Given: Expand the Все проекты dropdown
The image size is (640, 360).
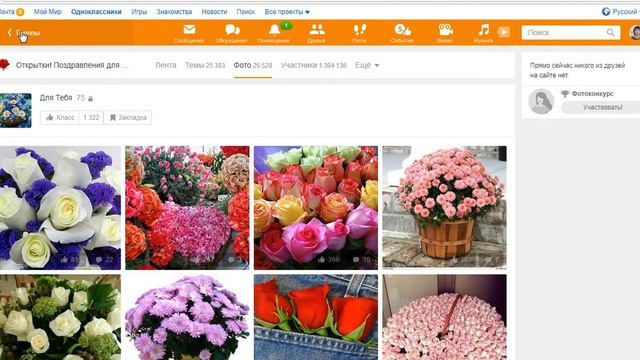Looking at the screenshot, I should pyautogui.click(x=287, y=12).
